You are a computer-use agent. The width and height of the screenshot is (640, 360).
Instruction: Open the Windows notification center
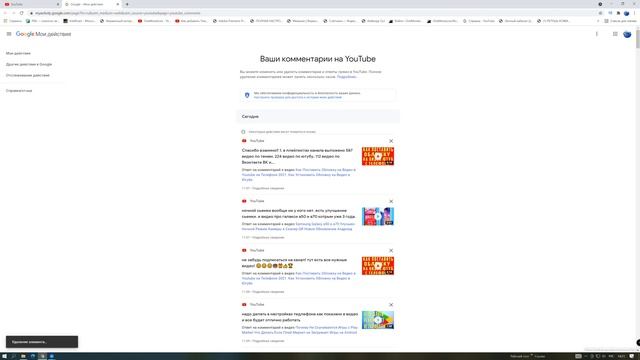click(x=631, y=356)
